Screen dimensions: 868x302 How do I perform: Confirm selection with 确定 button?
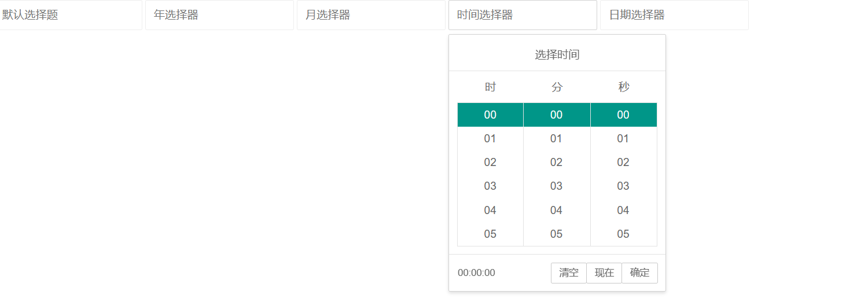640,273
